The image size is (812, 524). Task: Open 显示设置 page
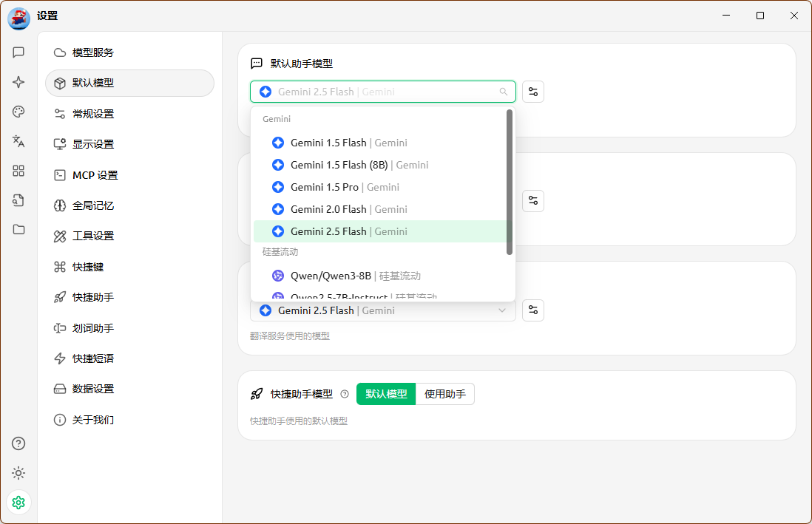pos(129,144)
